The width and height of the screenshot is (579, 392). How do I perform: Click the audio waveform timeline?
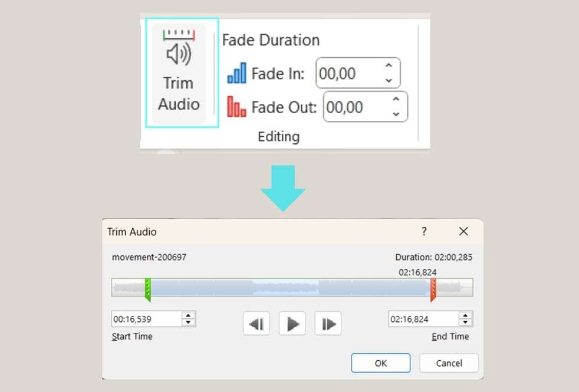click(x=292, y=288)
